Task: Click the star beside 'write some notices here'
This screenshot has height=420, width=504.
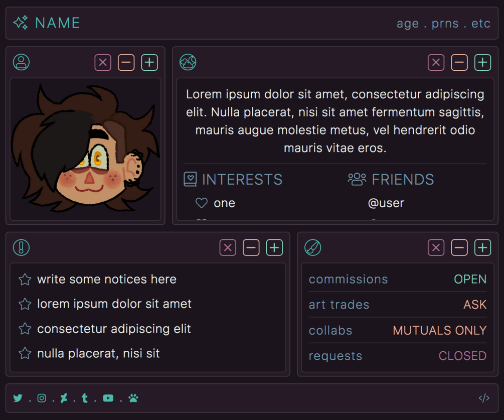Action: (x=25, y=279)
